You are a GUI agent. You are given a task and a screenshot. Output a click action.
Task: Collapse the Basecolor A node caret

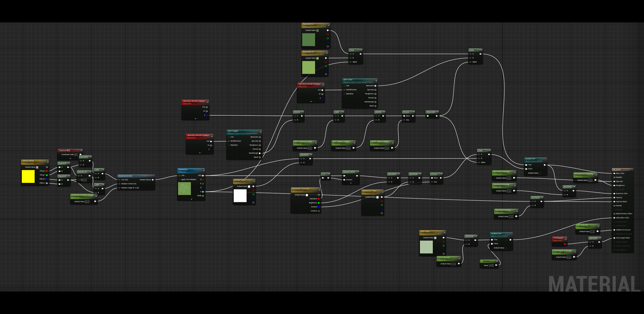329,25
